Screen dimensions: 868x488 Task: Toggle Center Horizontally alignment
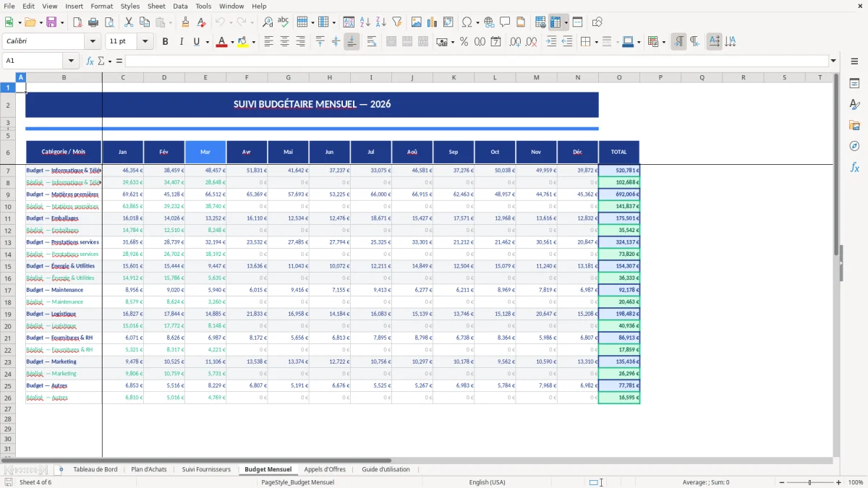tap(284, 42)
